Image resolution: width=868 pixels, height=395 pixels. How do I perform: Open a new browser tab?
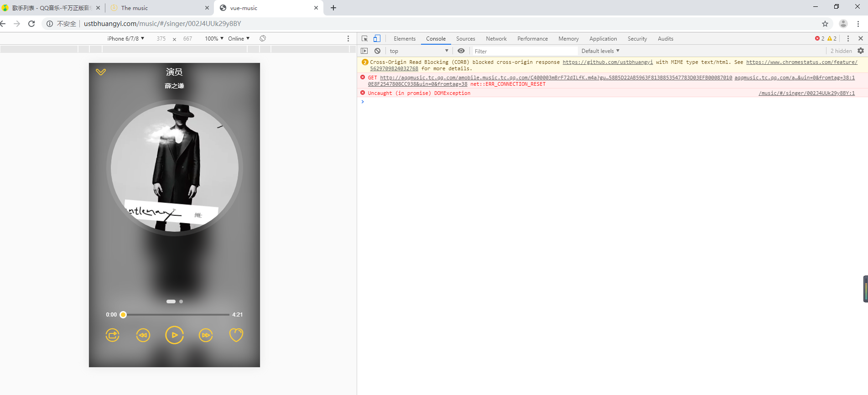(333, 8)
